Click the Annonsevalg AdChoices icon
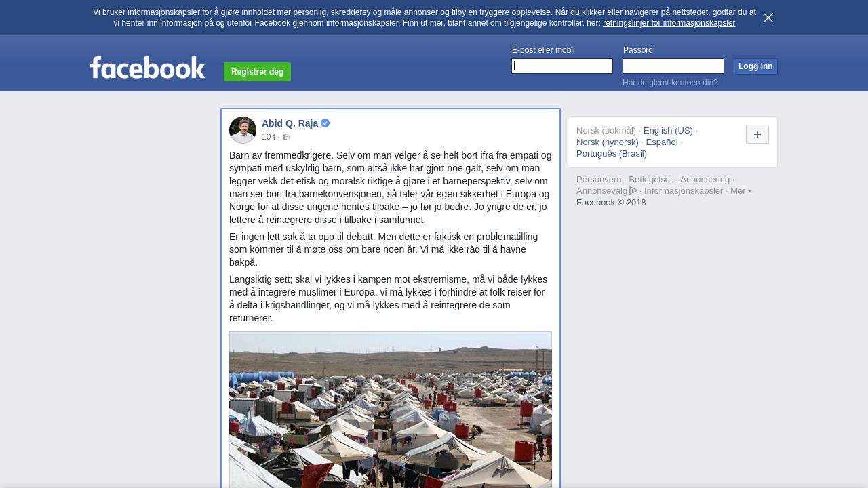The height and width of the screenshot is (488, 868). 633,190
